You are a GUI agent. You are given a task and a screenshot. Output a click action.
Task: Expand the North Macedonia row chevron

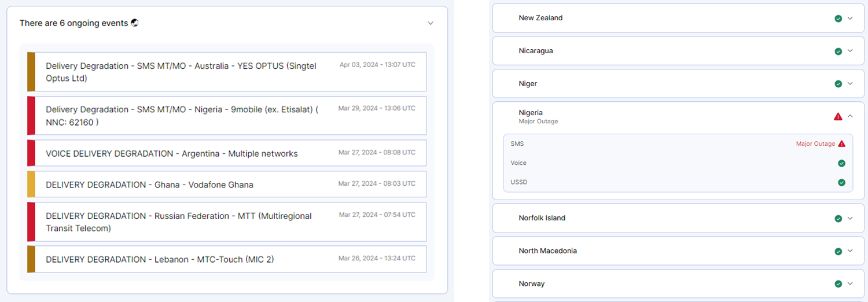click(850, 251)
